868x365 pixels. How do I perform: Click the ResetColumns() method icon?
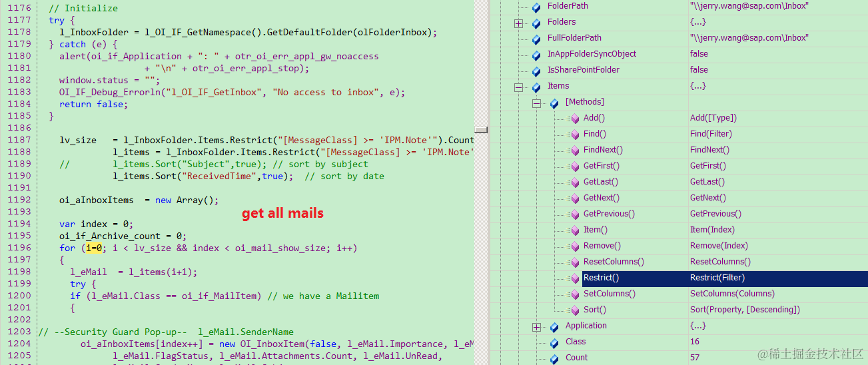(574, 263)
